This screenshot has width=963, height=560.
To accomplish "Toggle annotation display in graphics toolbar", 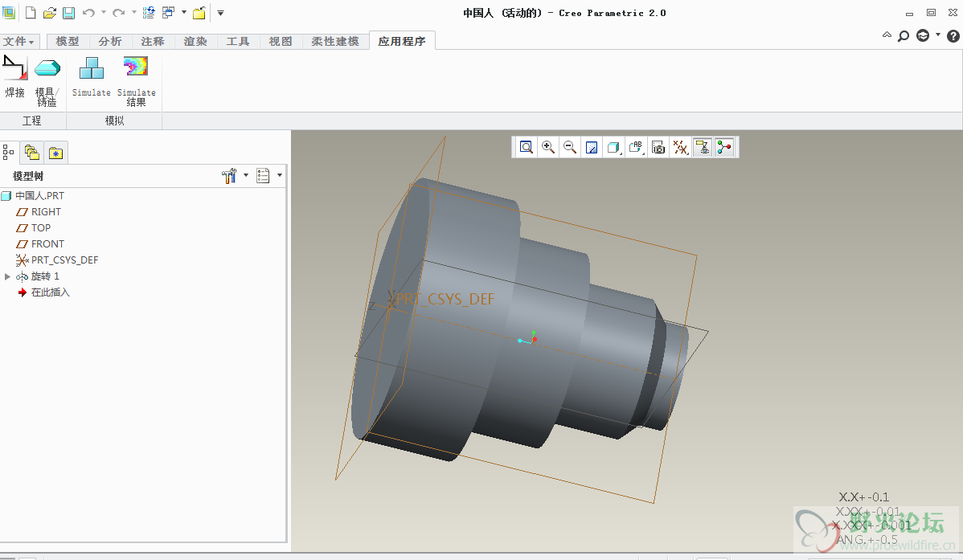I will point(703,147).
